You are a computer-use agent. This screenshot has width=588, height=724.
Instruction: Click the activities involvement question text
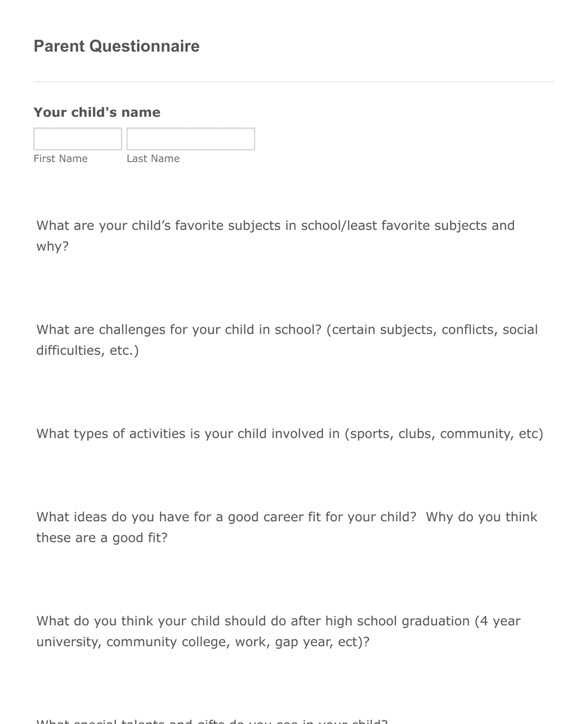pos(289,434)
